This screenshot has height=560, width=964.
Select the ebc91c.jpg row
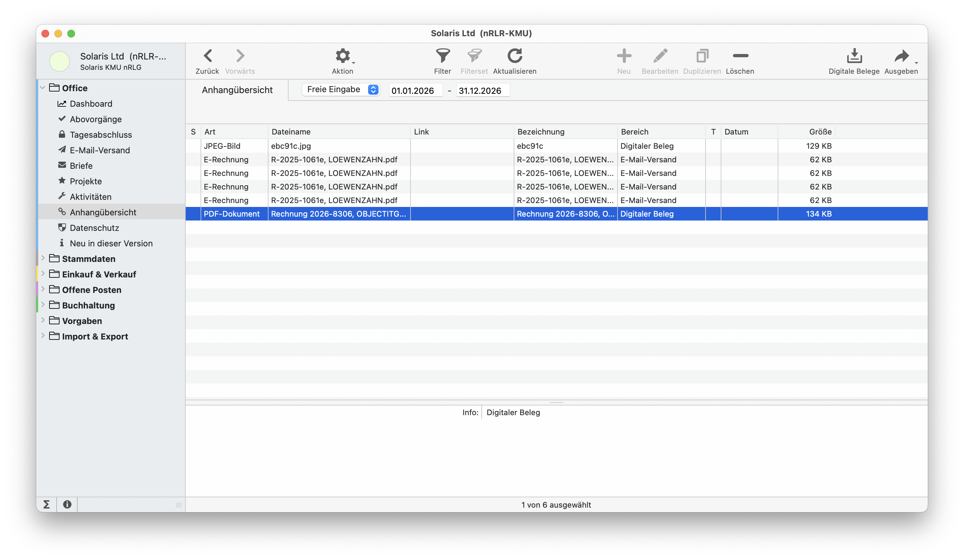click(x=291, y=146)
